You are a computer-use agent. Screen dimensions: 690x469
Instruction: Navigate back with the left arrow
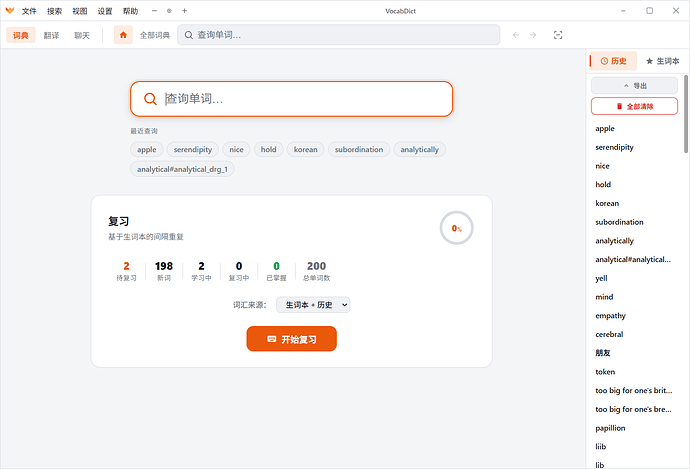click(516, 35)
